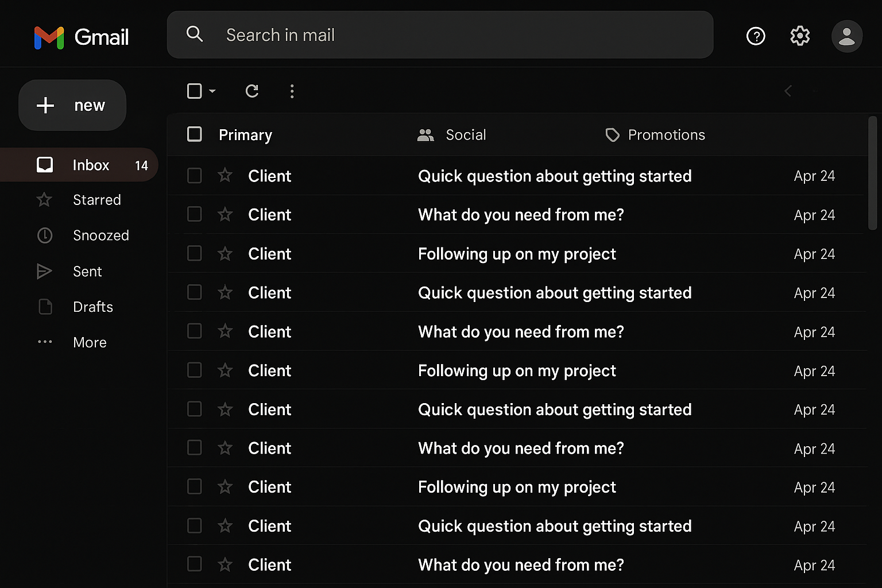Select the first 'Quick question' email checkbox

[194, 176]
